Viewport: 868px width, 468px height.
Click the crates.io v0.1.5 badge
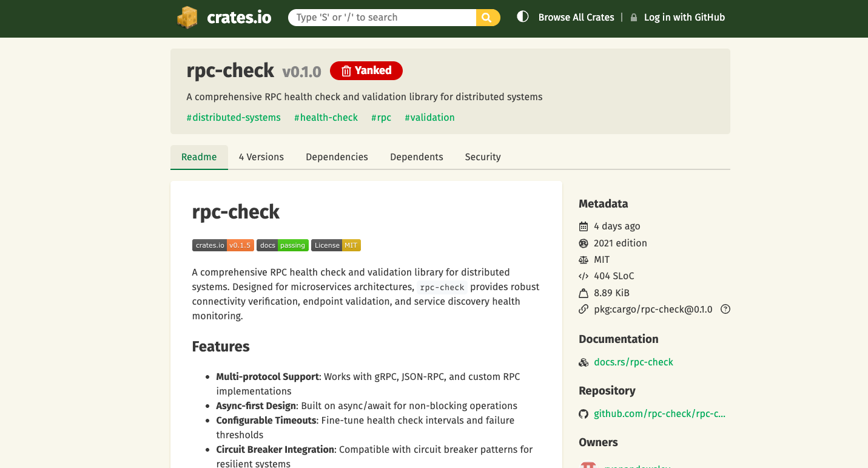coord(223,245)
